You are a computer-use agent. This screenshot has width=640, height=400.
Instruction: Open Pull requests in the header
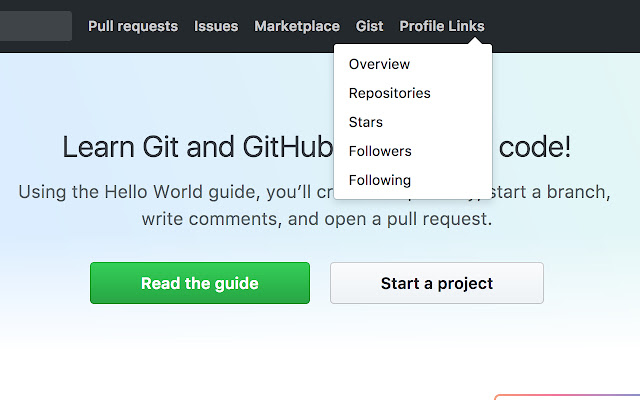[133, 27]
